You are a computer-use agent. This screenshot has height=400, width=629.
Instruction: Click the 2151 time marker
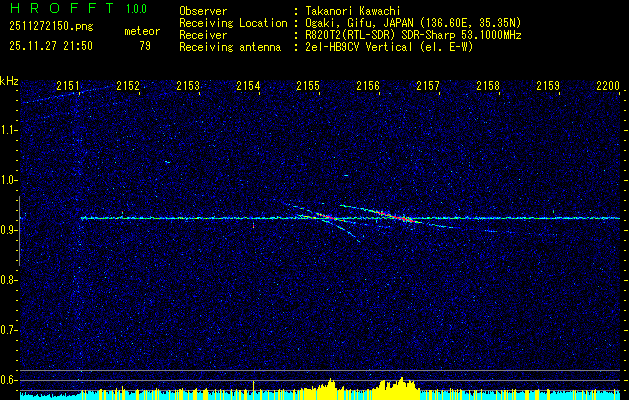tap(68, 85)
